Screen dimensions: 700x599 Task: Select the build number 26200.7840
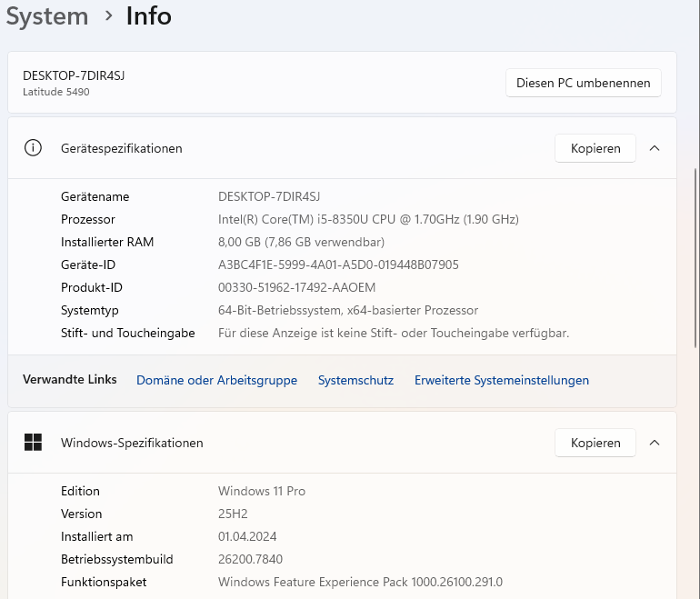click(x=250, y=559)
